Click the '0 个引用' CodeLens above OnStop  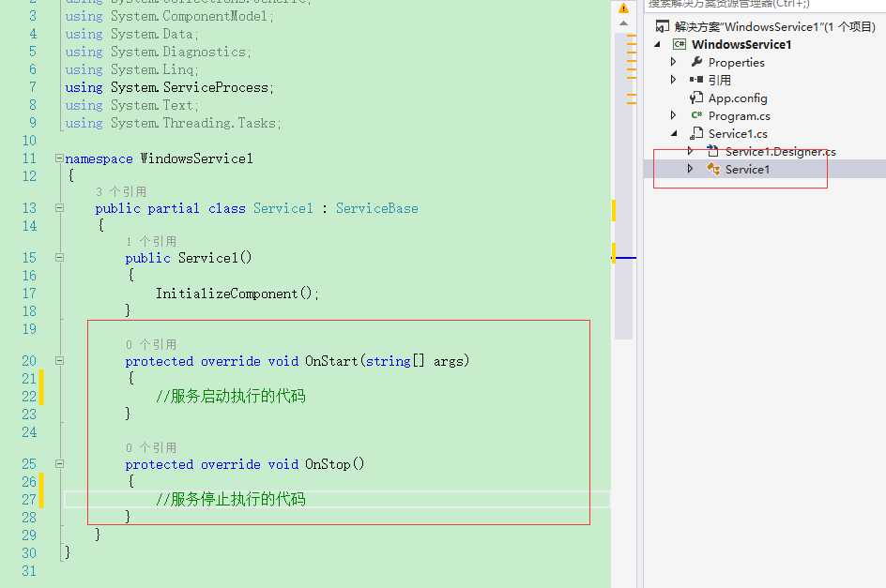(x=151, y=447)
